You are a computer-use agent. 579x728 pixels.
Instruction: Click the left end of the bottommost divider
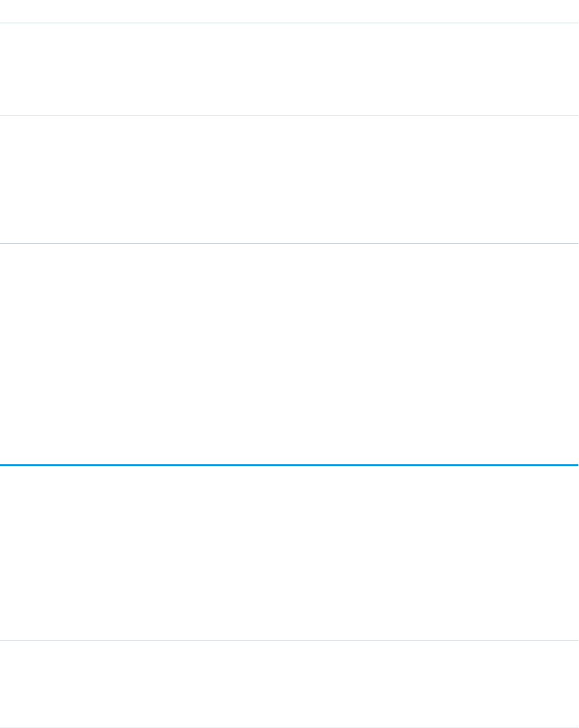[2, 727]
